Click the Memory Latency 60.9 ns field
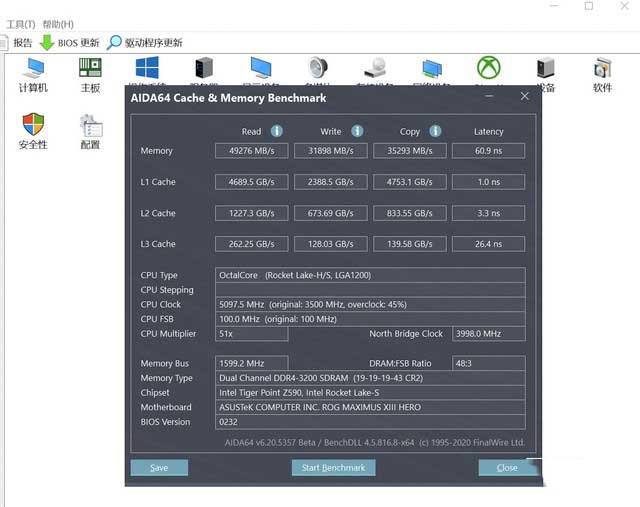The height and width of the screenshot is (507, 640). [x=488, y=151]
